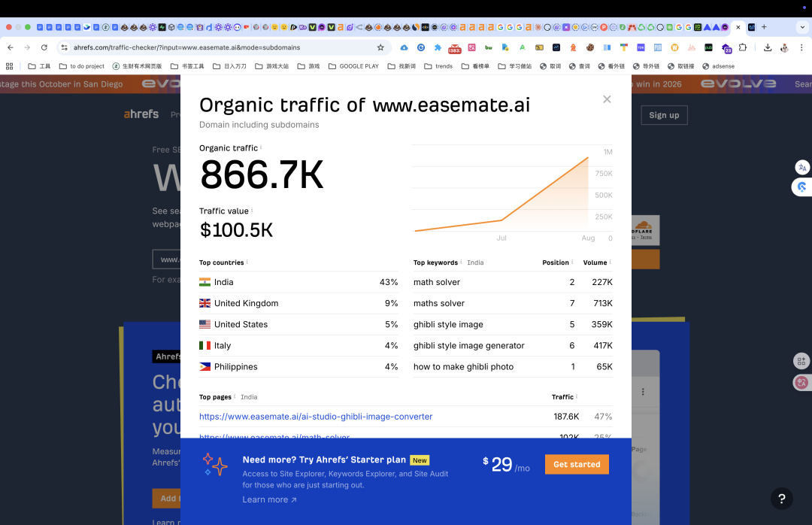
Task: Click the address bar URL field
Action: click(x=223, y=47)
